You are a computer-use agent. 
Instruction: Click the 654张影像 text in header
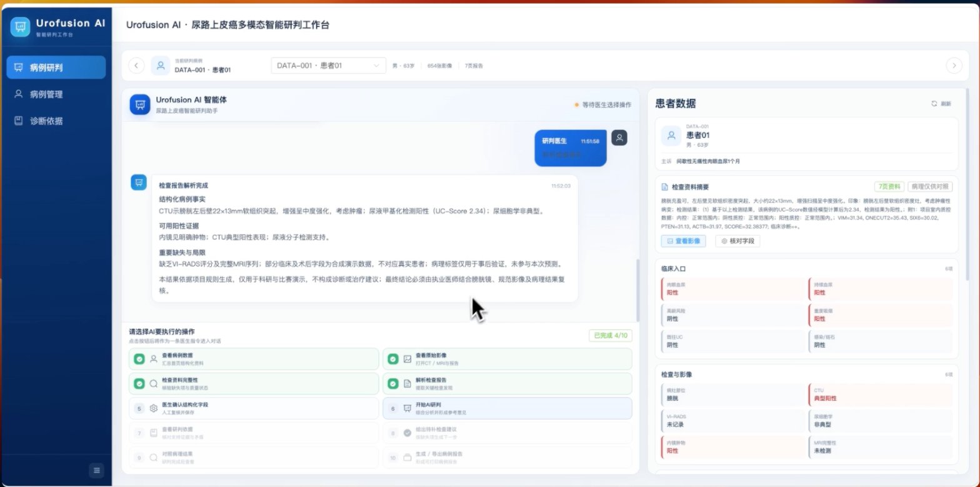tap(440, 66)
